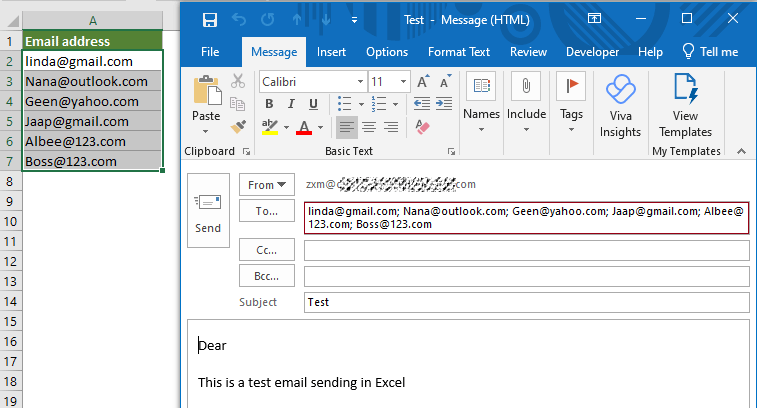757x408 pixels.
Task: Open Customize Quick Access Toolbar dropdown
Action: click(354, 20)
